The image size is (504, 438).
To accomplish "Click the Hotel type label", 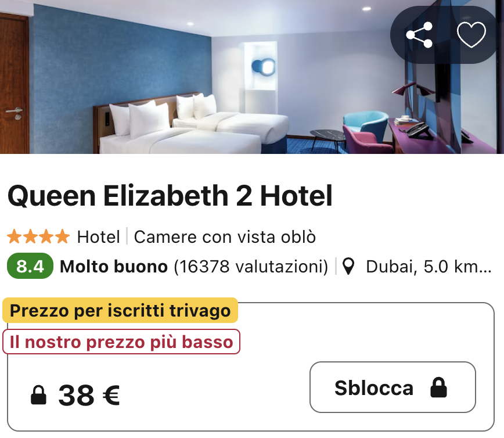I will click(98, 237).
